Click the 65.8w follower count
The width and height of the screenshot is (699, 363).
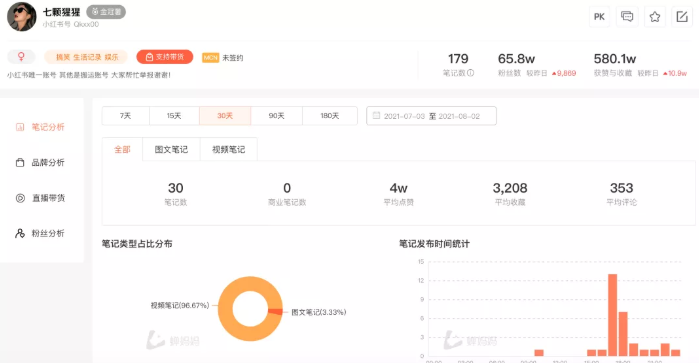click(516, 59)
